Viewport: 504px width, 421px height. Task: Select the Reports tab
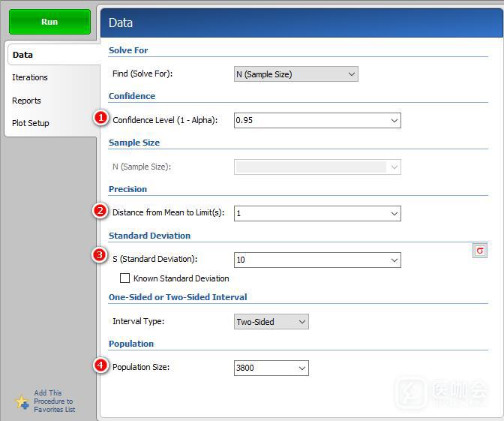click(26, 101)
